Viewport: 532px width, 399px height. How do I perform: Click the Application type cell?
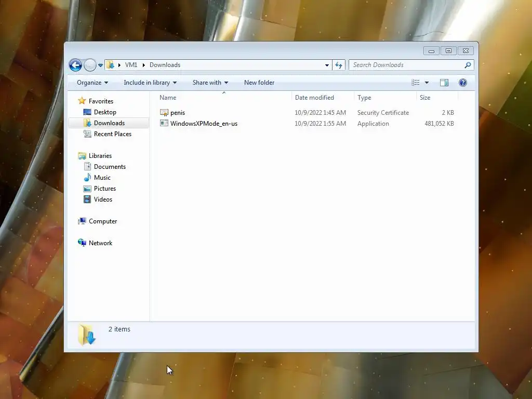click(373, 124)
